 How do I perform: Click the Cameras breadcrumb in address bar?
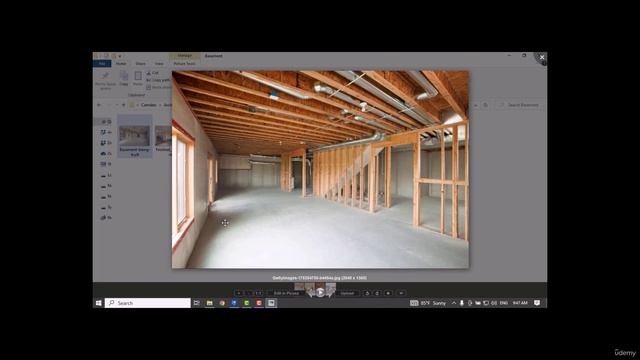149,105
